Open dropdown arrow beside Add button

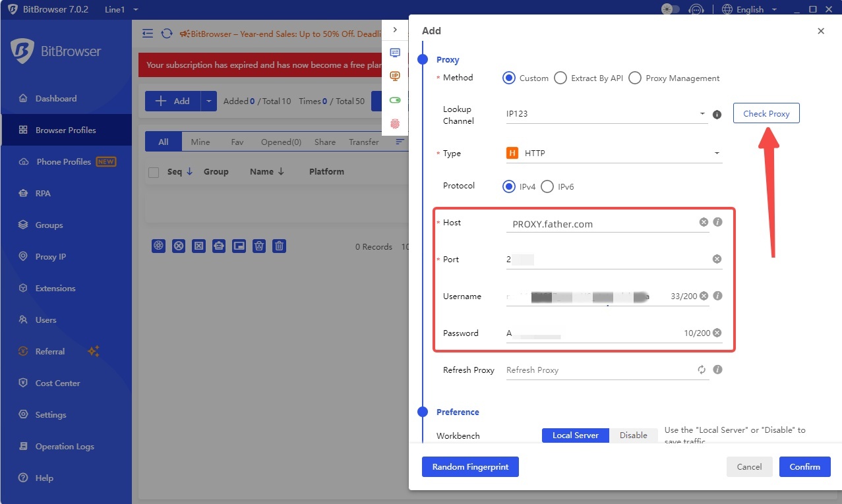tap(208, 101)
